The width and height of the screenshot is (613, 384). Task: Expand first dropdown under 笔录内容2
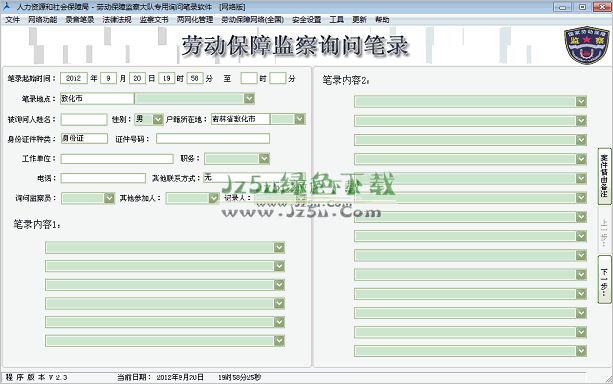coord(581,101)
